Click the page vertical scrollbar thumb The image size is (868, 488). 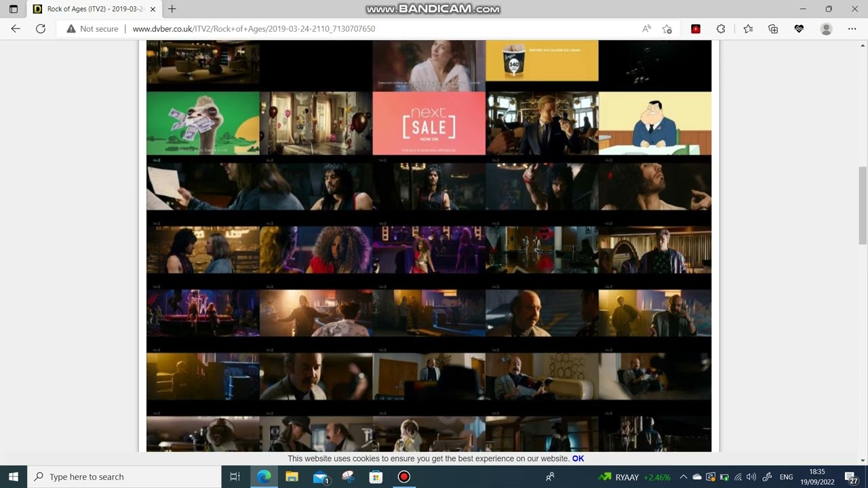tap(863, 205)
